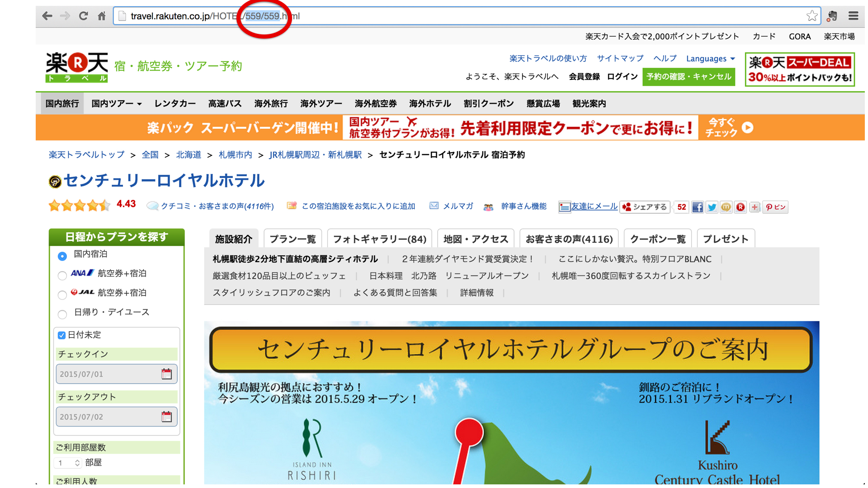Open the 国内旅行 nav item

pos(62,104)
